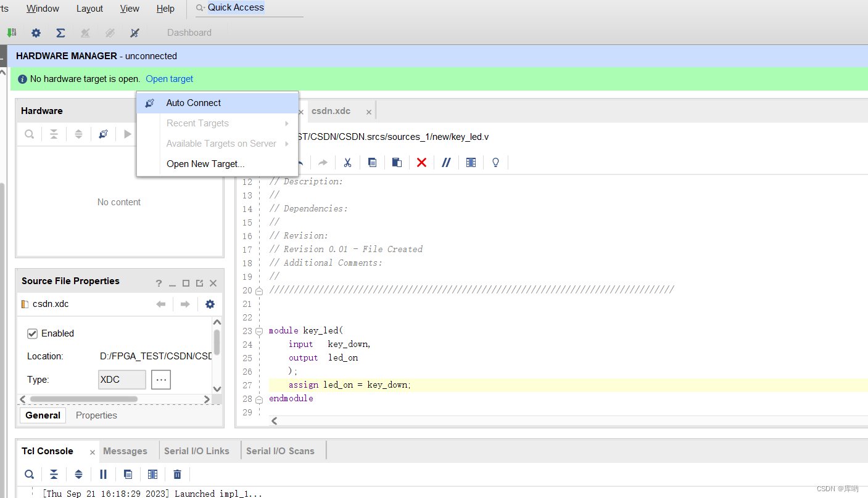Screen dimensions: 868x498
Task: Click the redo arrow in the editor toolbar
Action: 323,162
